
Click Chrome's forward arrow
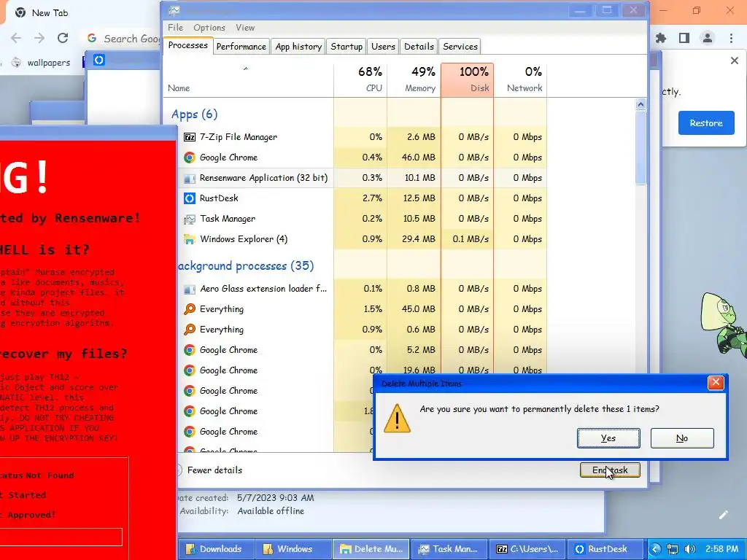tap(39, 38)
